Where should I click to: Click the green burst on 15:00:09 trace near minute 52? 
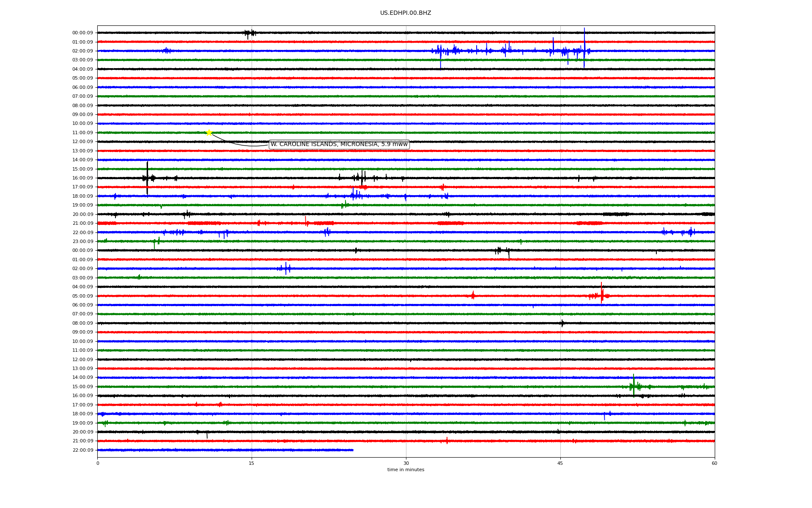[634, 386]
